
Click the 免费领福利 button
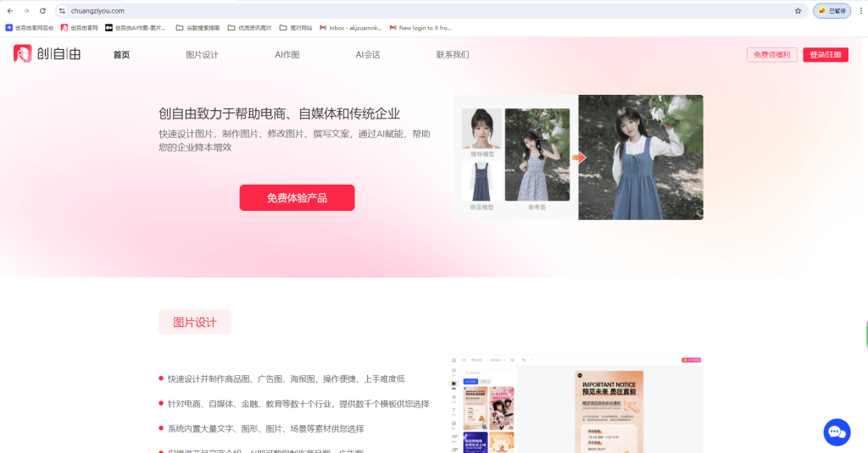(771, 55)
